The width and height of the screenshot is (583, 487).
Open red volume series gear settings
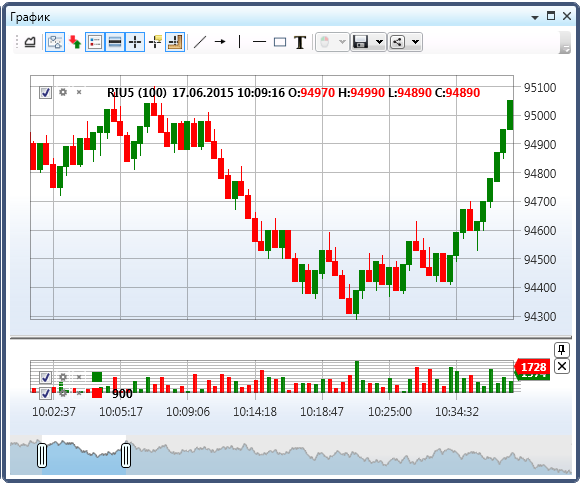(x=63, y=393)
